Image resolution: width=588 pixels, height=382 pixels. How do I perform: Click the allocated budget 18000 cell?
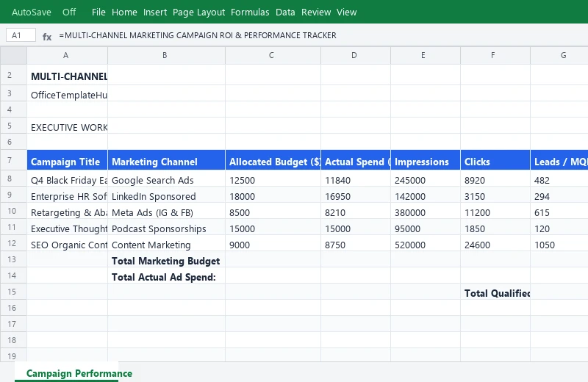(x=273, y=195)
